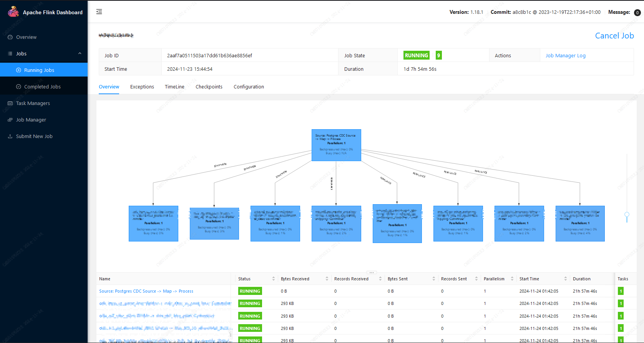This screenshot has height=343, width=644.
Task: Sort by Bytes Received column arrows
Action: click(x=327, y=279)
